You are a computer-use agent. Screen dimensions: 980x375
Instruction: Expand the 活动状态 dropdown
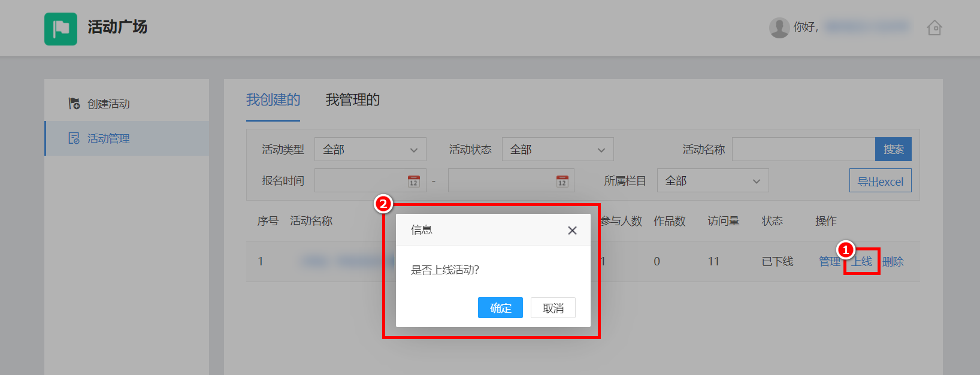557,150
